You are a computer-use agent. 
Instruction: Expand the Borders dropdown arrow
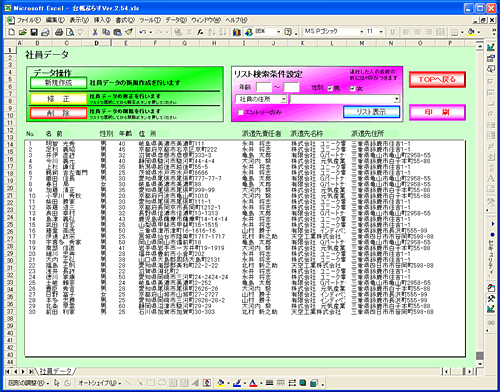click(x=462, y=32)
